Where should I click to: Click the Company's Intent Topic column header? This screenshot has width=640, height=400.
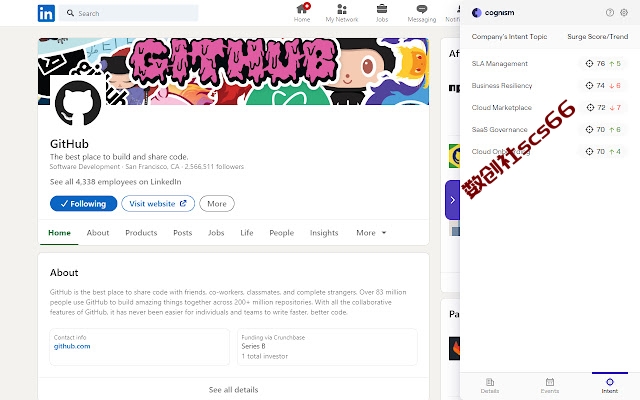point(509,37)
